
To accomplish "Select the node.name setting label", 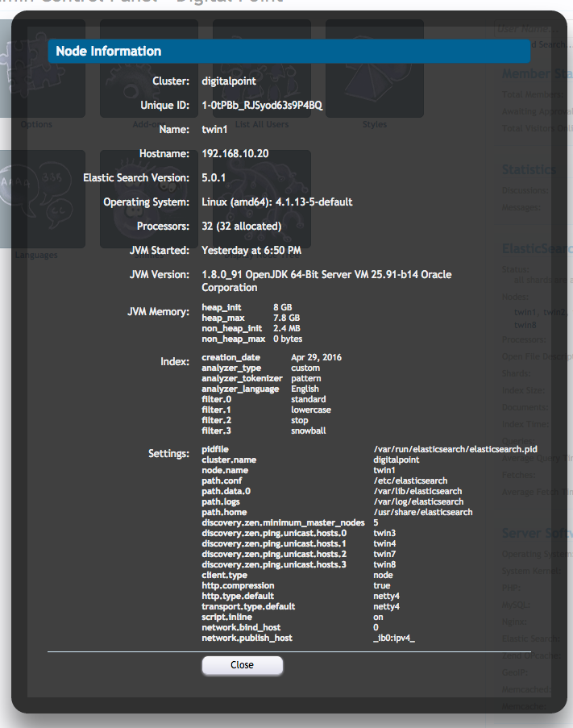I will click(x=225, y=470).
